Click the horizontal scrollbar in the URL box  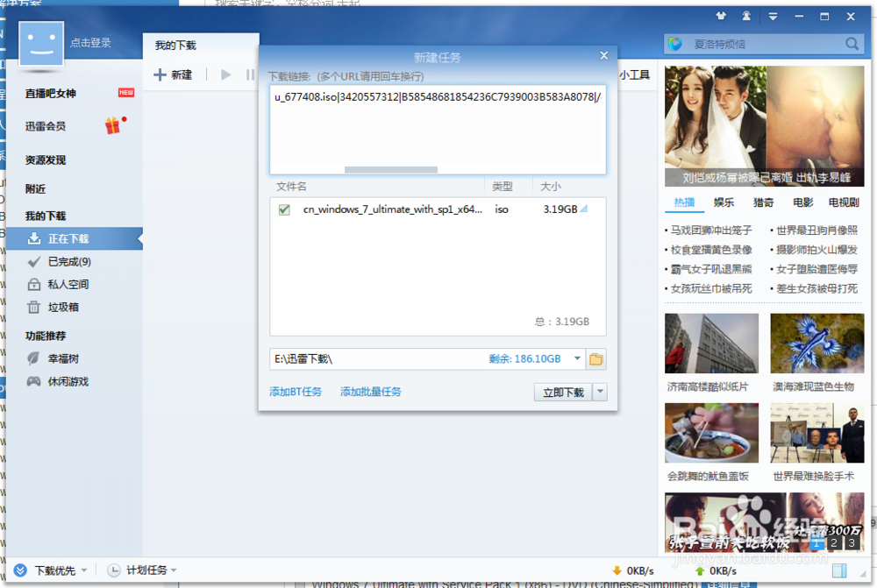pyautogui.click(x=391, y=169)
